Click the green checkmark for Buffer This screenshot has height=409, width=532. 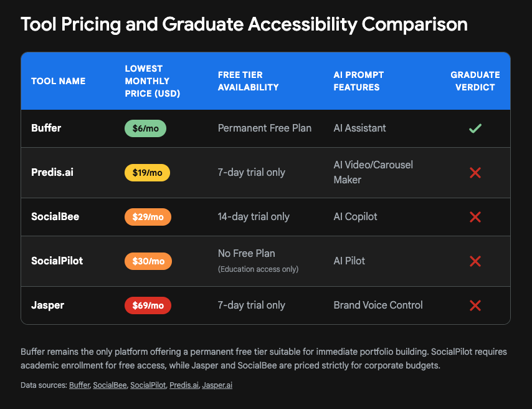pos(475,128)
